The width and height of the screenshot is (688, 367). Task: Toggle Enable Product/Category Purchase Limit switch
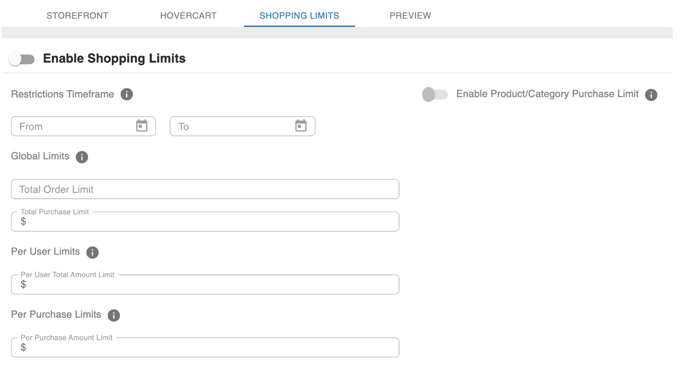(x=434, y=94)
